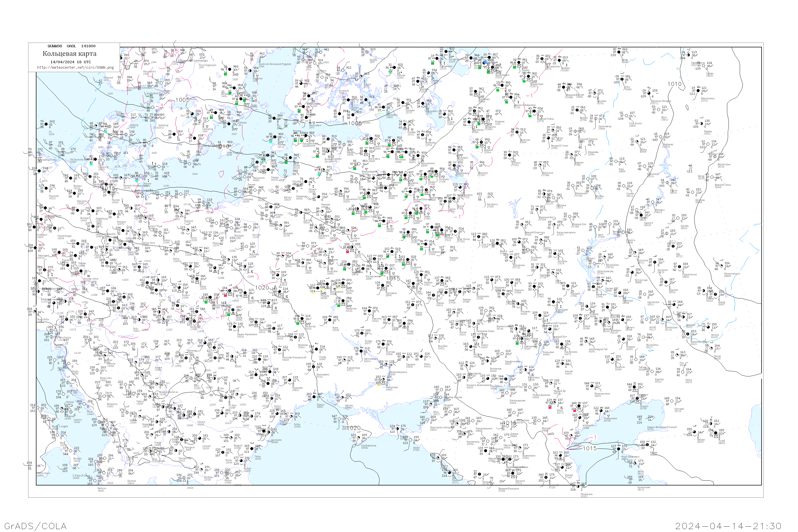Click the 1005 isobar label near Jomfruland Fyr
Screen dimensions: 798x532
point(182,100)
